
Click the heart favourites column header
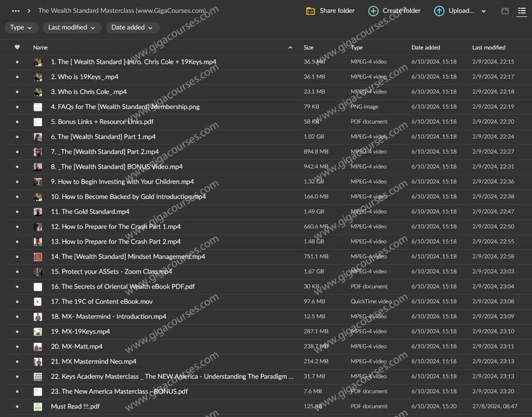(17, 47)
